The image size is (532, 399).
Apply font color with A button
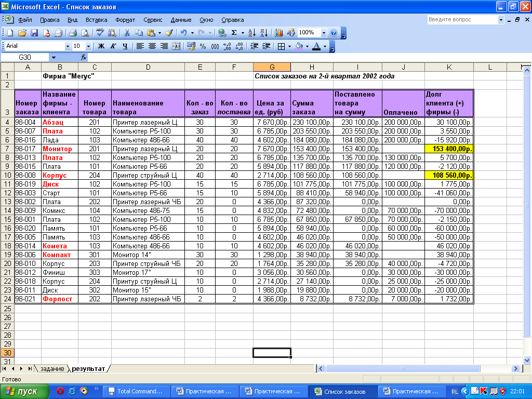pyautogui.click(x=316, y=46)
